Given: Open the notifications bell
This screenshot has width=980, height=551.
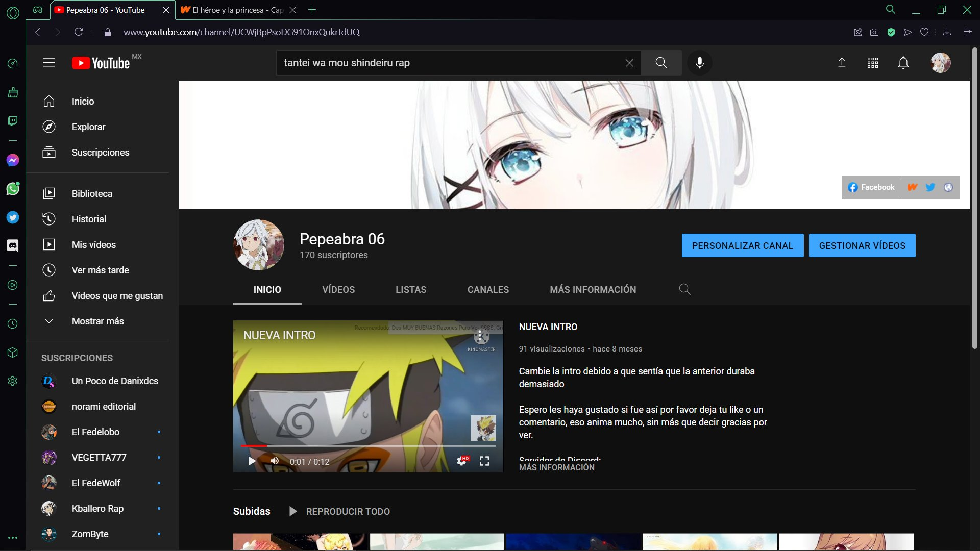Looking at the screenshot, I should pos(903,63).
